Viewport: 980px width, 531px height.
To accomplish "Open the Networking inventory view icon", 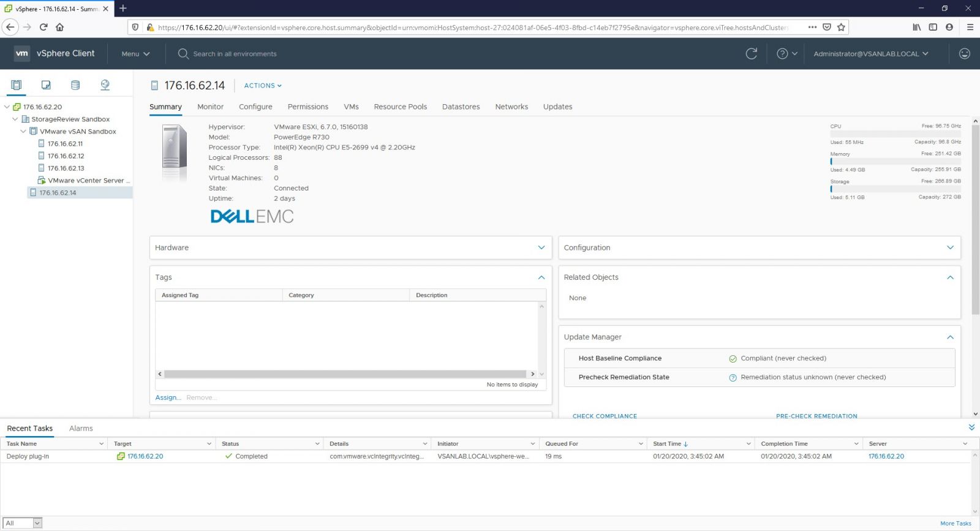I will 105,85.
